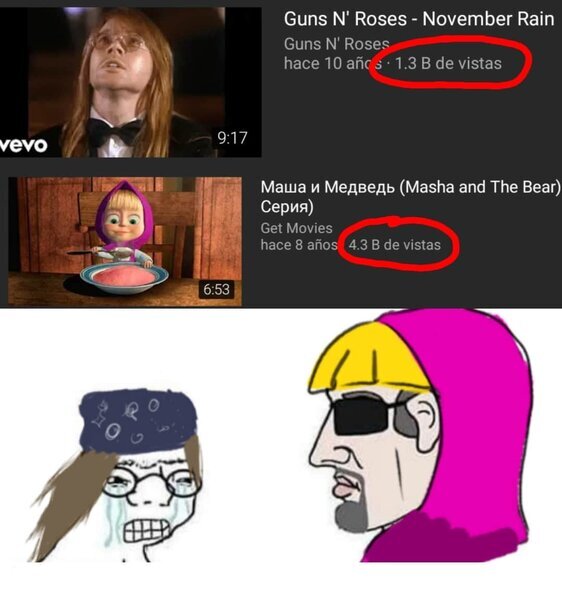Screen dimensions: 562x600
Task: Click the 9:17 duration badge
Action: tap(232, 138)
